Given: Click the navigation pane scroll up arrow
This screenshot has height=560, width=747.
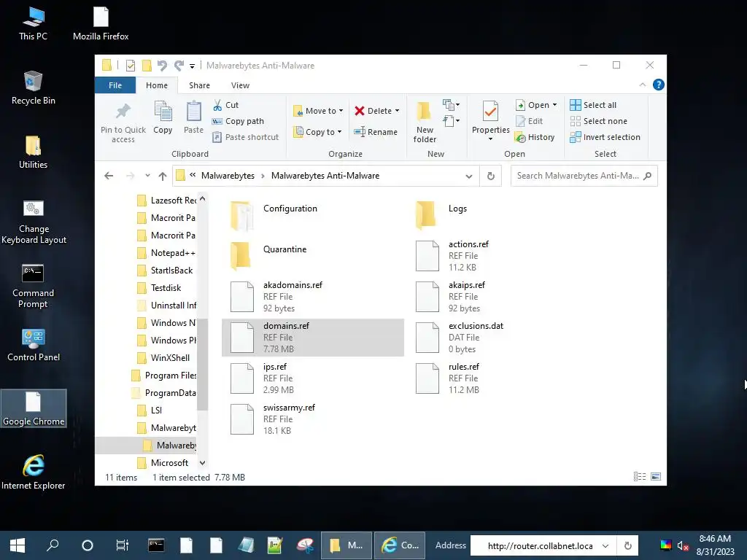Looking at the screenshot, I should [203, 199].
